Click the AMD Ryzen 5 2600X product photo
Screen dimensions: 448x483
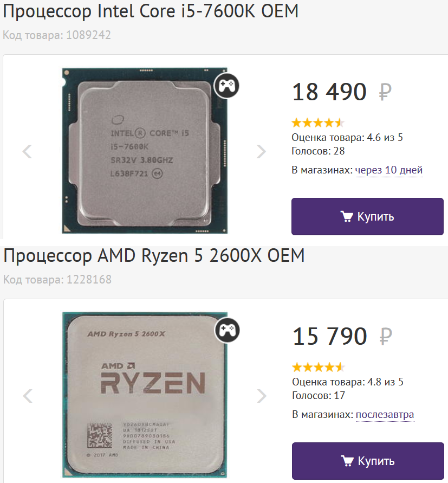click(x=144, y=395)
